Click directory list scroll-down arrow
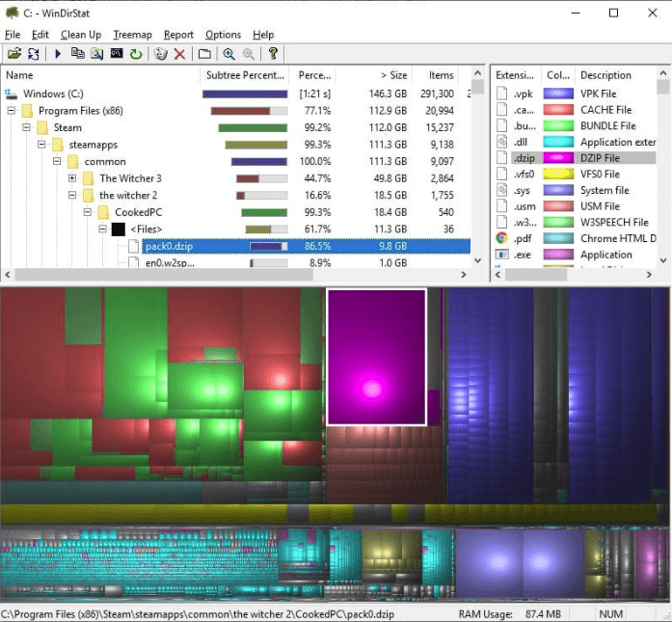The image size is (672, 622). 478,260
